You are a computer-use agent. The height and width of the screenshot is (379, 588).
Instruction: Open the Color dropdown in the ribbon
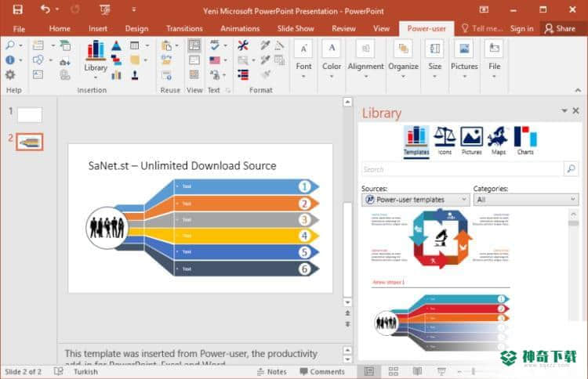332,60
